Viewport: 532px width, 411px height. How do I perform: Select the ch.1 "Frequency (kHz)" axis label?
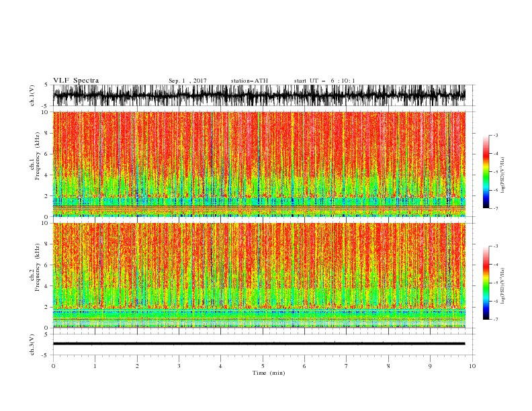point(38,155)
